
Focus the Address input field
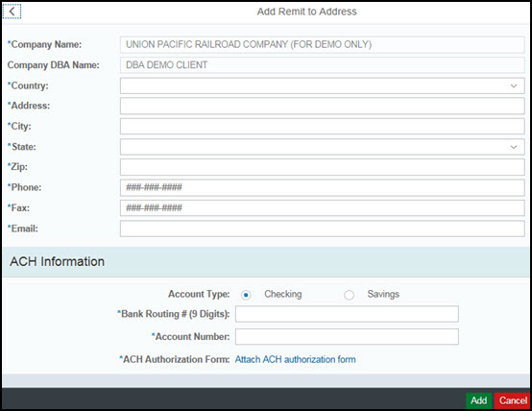(322, 106)
